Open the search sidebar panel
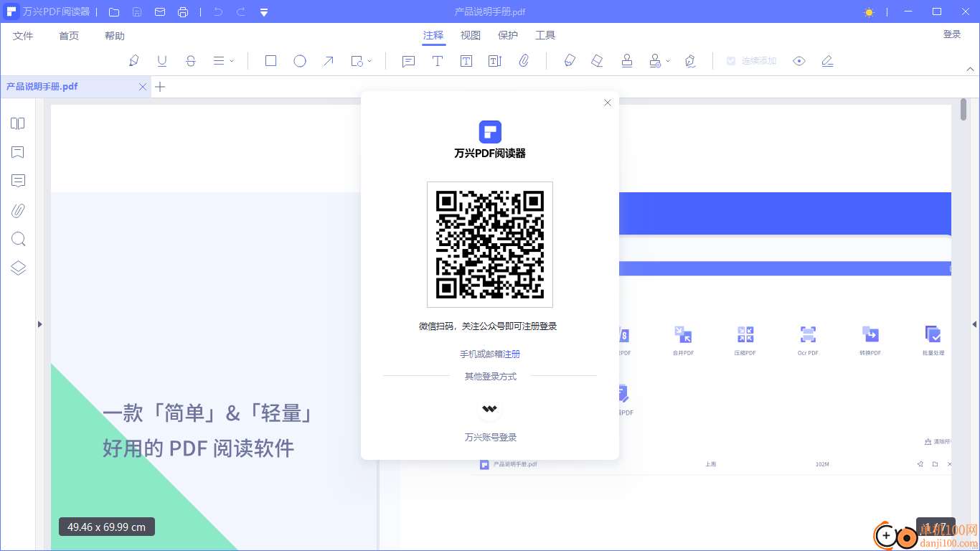This screenshot has height=551, width=980. coord(18,239)
